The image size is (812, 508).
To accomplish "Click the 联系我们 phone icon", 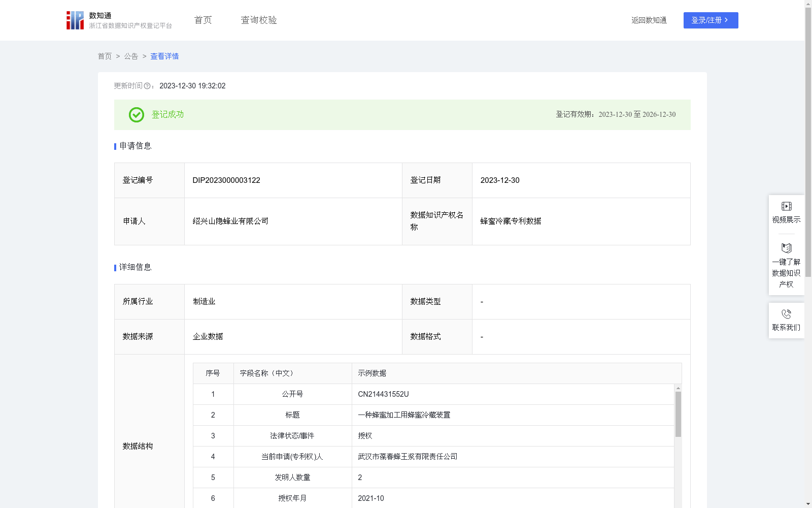I will (x=787, y=314).
